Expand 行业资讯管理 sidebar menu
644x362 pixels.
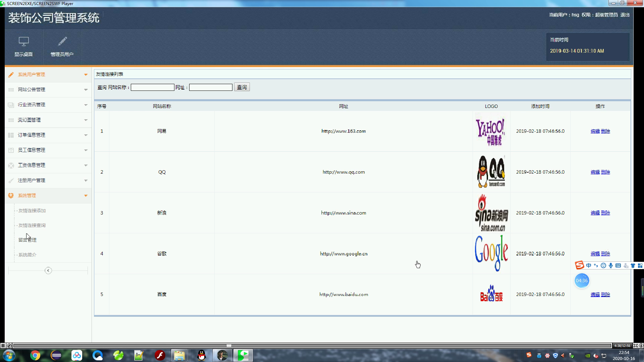[48, 105]
